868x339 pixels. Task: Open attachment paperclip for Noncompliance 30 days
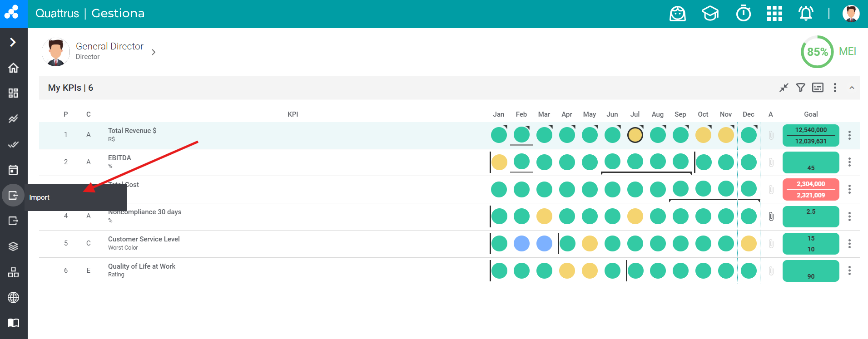click(x=771, y=216)
